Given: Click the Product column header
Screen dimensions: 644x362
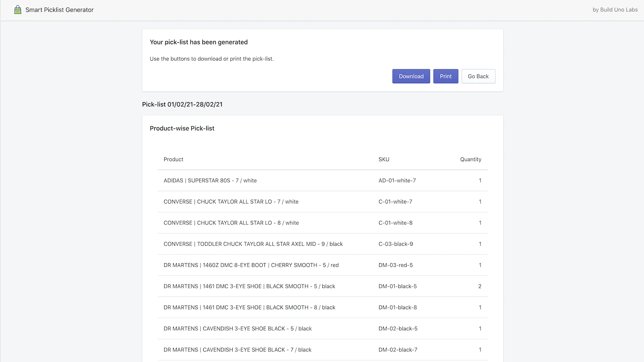Looking at the screenshot, I should coord(173,159).
